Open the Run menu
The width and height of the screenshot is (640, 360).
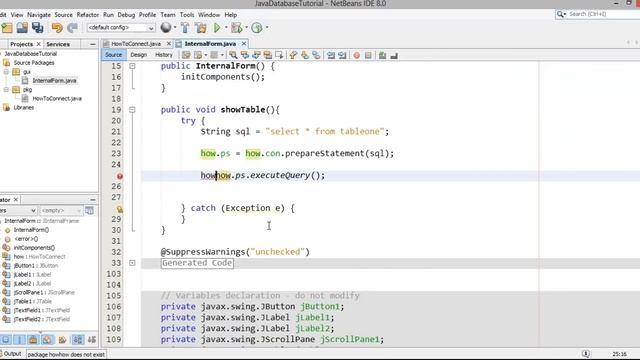tap(108, 15)
